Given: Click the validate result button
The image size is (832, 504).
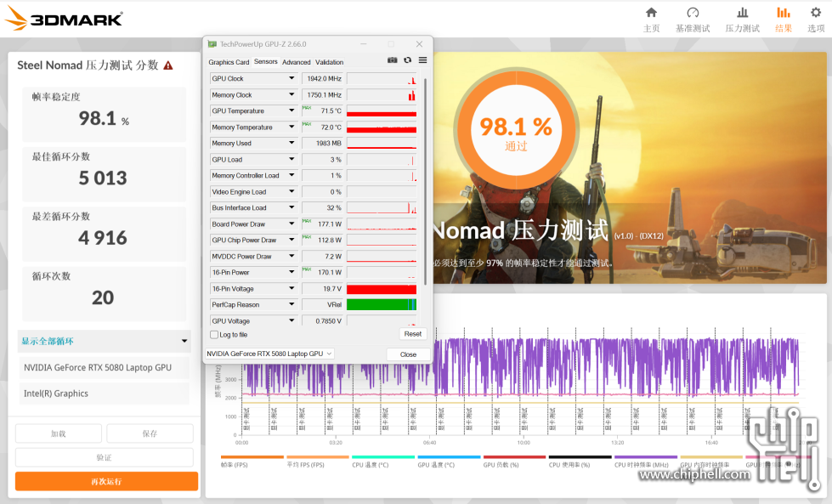Looking at the screenshot, I should pos(104,457).
